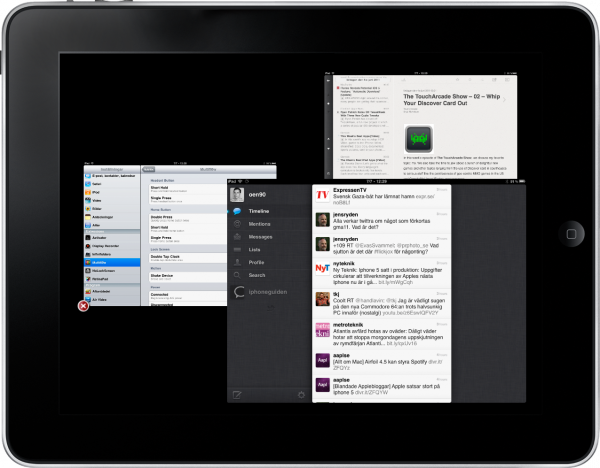Viewport: 600px width, 468px height.
Task: Select Anteckningar in the Settings sidebar
Action: (x=112, y=217)
